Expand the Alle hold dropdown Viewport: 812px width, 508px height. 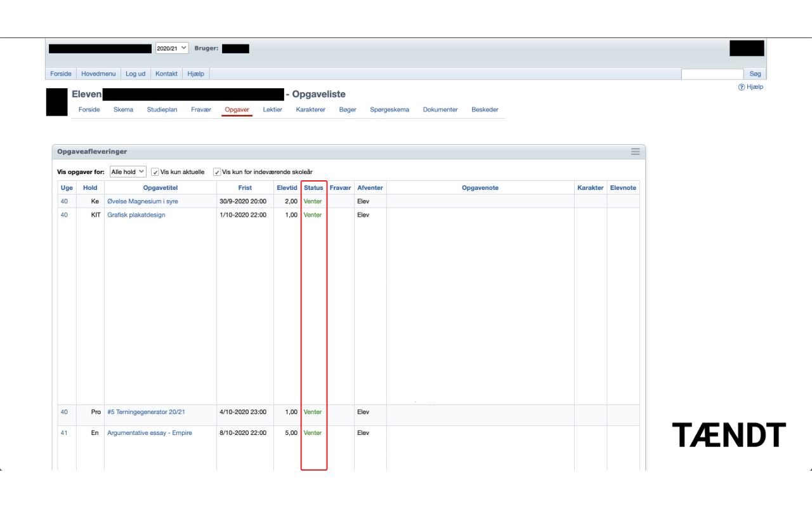[128, 171]
